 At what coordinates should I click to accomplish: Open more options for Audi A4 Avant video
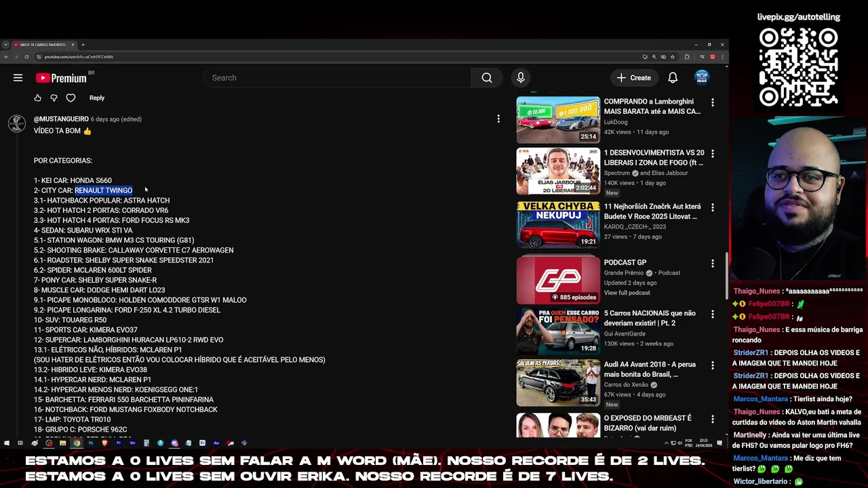tap(712, 365)
